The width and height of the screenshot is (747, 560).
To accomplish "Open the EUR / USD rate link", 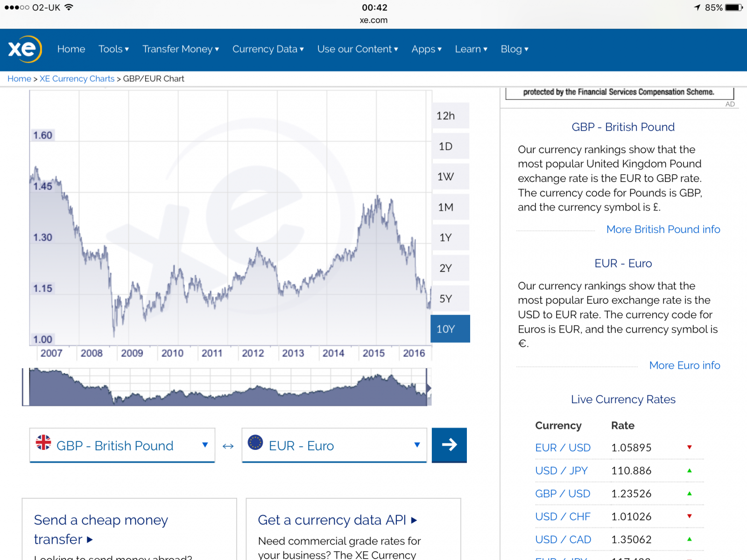I will pyautogui.click(x=563, y=448).
